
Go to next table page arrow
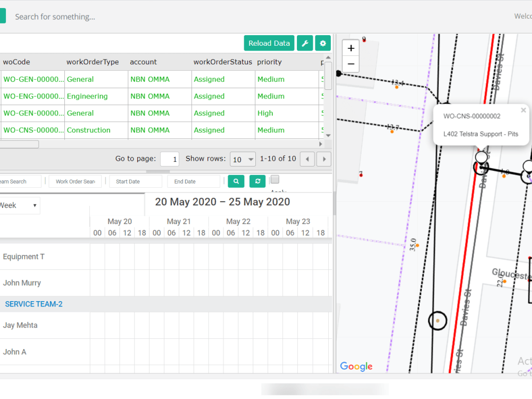point(324,159)
